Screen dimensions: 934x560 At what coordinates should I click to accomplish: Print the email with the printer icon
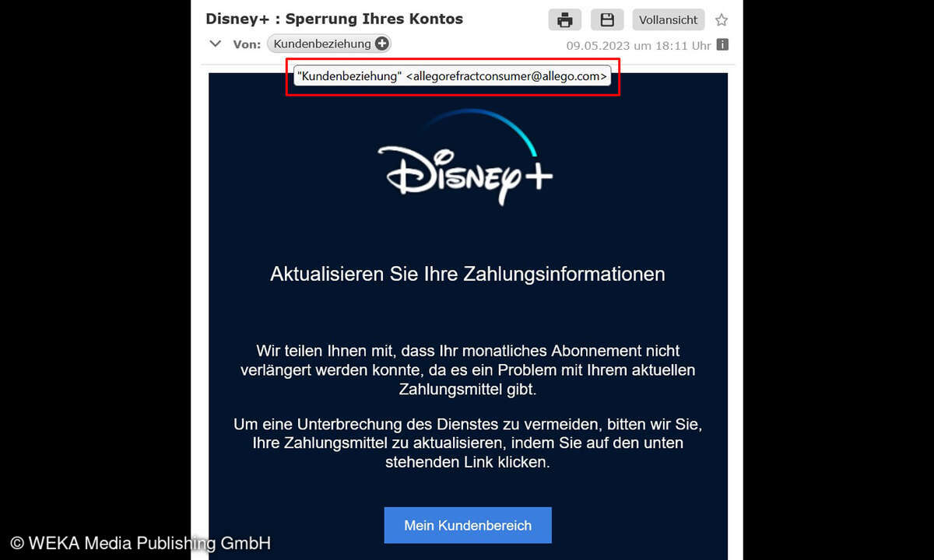564,19
